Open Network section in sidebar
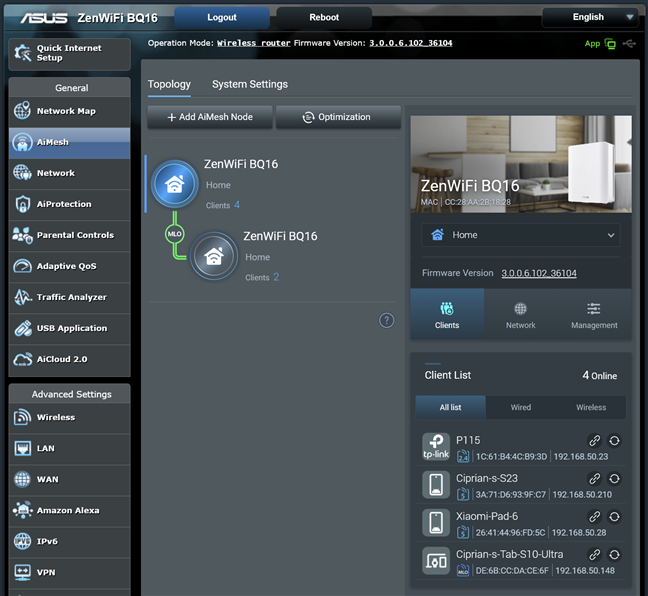 pyautogui.click(x=69, y=174)
